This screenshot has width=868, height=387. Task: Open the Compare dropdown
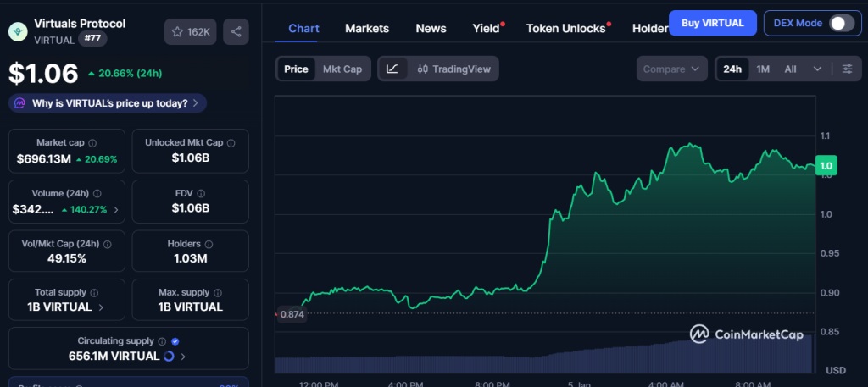pos(671,69)
